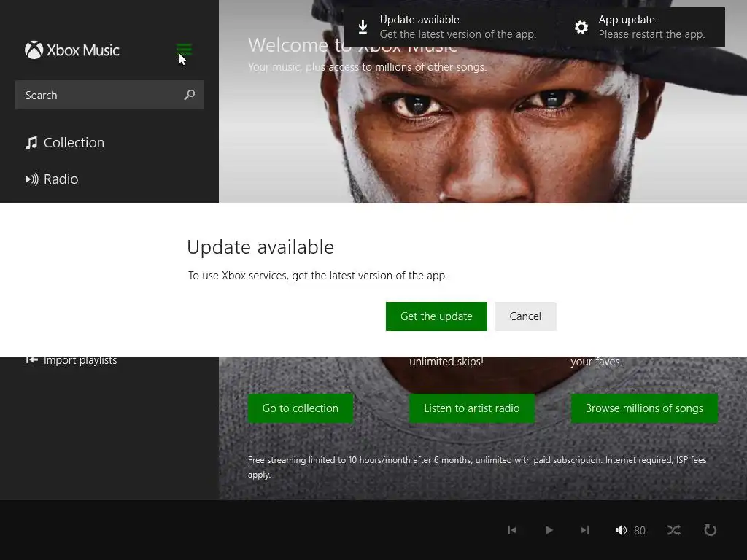Open Collection in the sidebar
The image size is (747, 560).
[x=65, y=142]
